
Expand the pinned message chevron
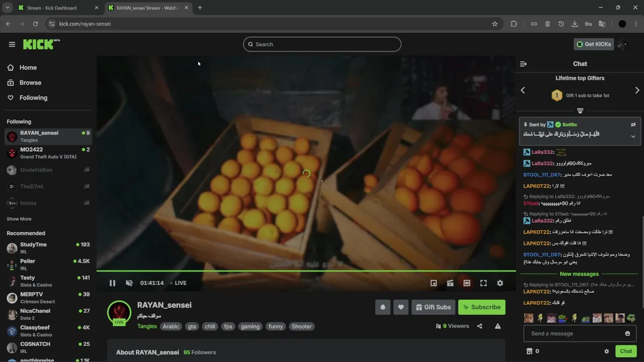633,136
